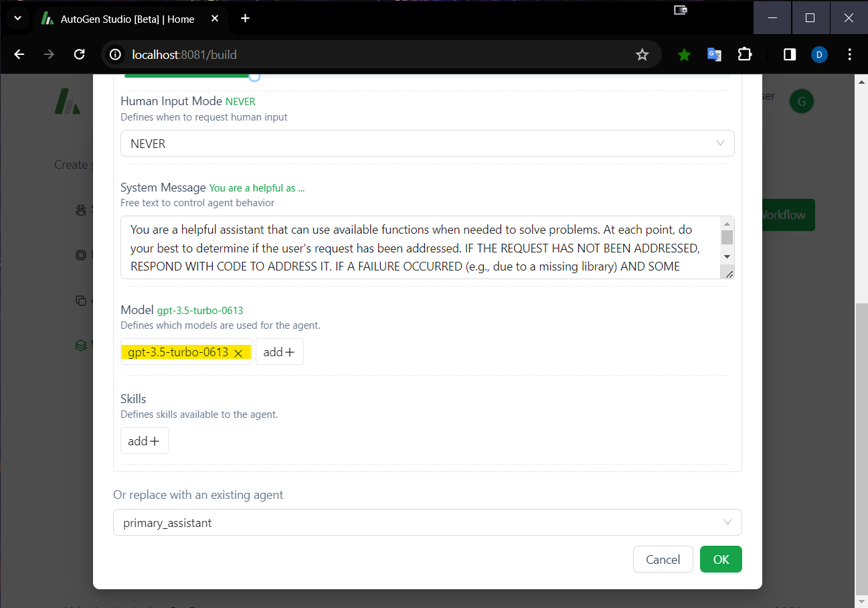
Task: Open the Agents section in the sidebar
Action: click(81, 300)
